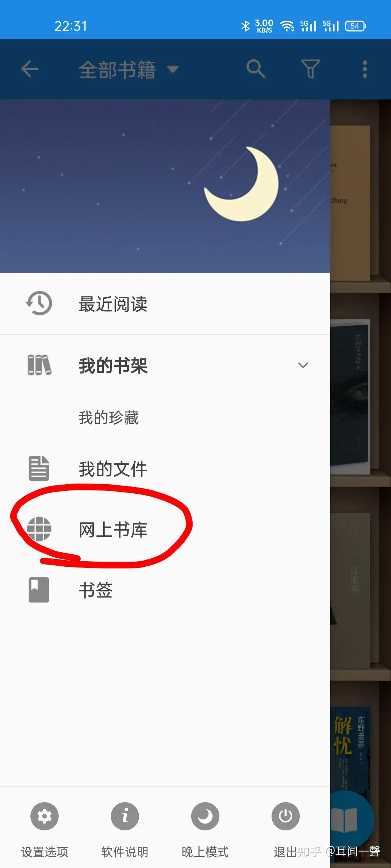
Task: Click the globe icon for 网上书库
Action: point(39,529)
